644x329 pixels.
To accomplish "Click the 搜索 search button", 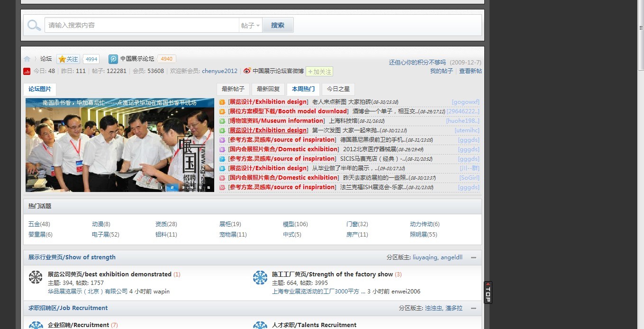I will 278,25.
